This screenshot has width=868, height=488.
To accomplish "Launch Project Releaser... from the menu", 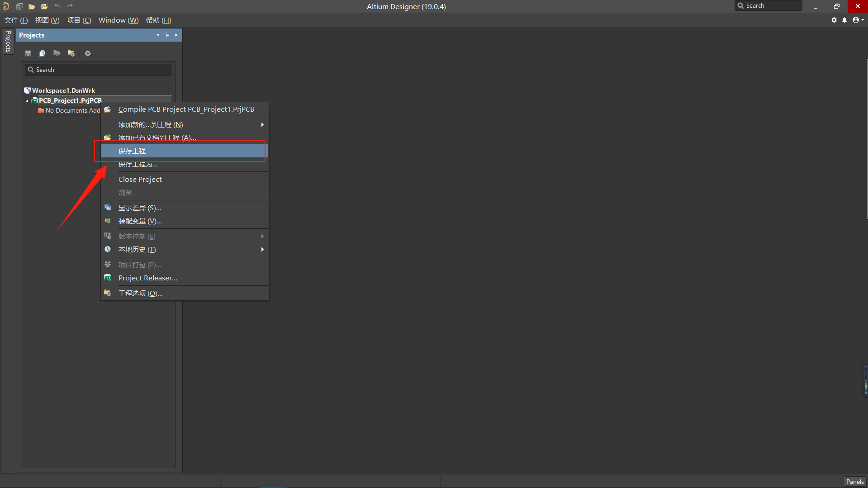I will point(185,278).
